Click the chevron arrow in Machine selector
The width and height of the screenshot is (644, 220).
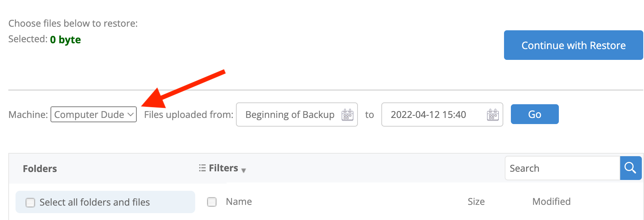[x=131, y=114]
